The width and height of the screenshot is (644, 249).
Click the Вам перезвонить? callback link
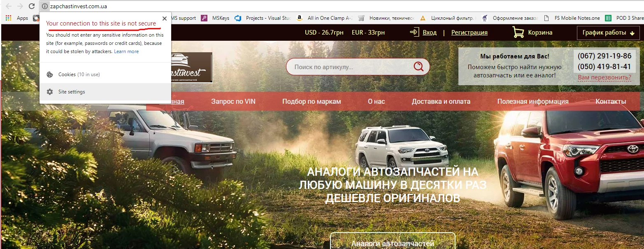(605, 77)
